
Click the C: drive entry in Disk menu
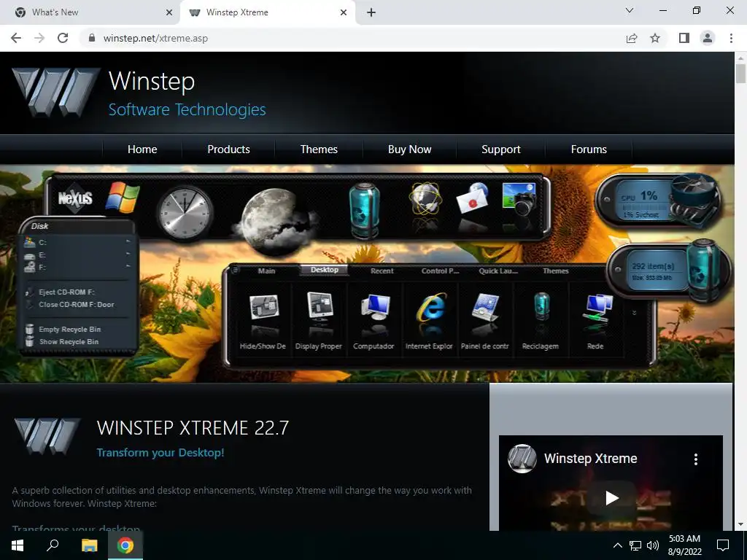[77, 242]
